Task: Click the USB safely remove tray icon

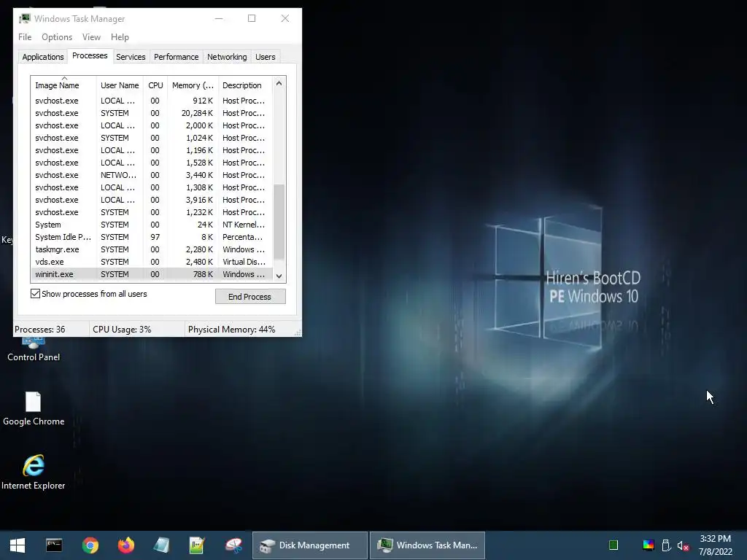Action: 667,545
